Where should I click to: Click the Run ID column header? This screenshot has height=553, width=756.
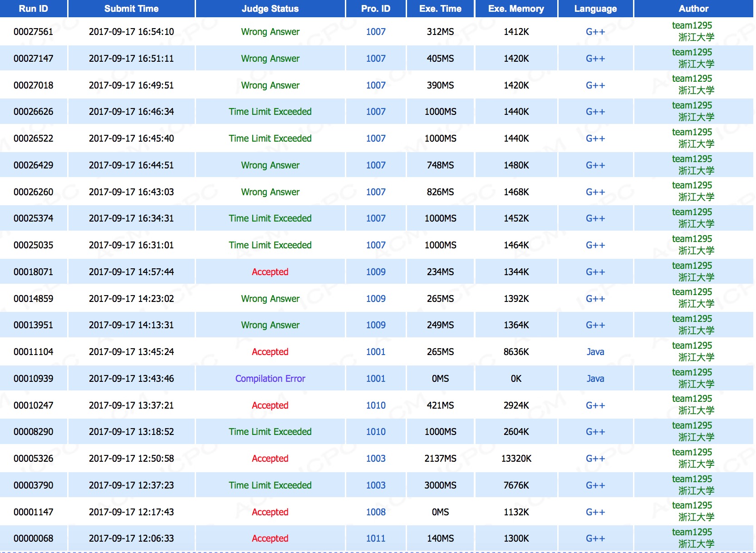34,9
